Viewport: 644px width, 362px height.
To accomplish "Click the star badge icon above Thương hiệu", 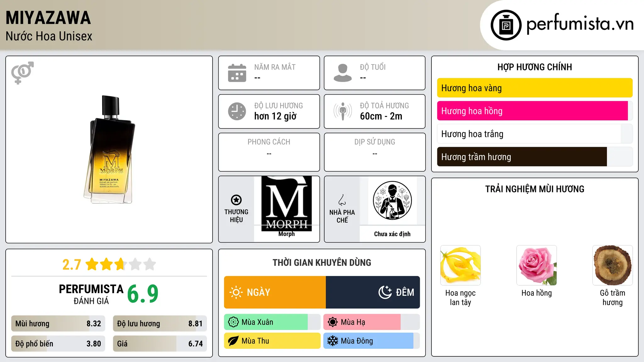I will pyautogui.click(x=236, y=200).
